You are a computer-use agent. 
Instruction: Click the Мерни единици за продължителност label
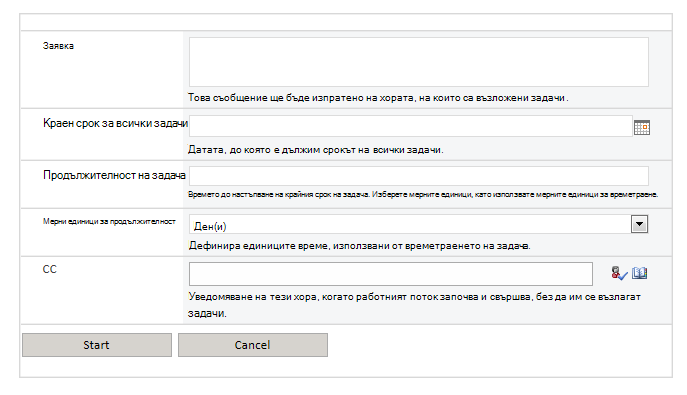point(109,221)
